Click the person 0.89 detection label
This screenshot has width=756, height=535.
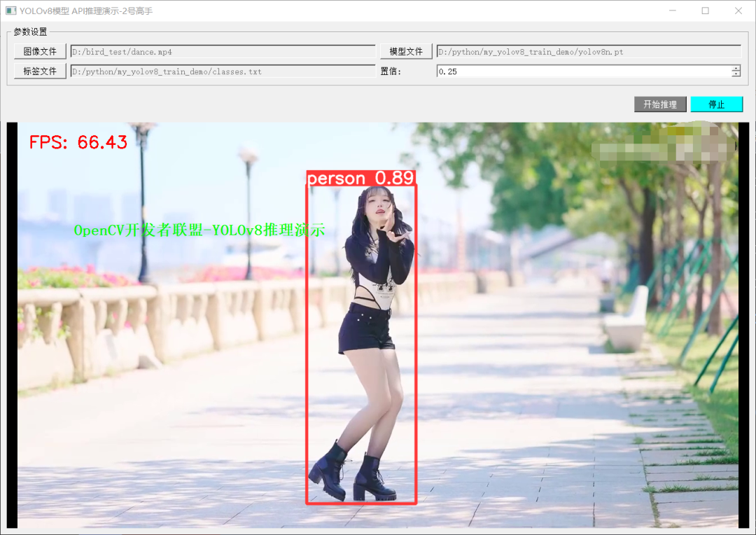360,179
